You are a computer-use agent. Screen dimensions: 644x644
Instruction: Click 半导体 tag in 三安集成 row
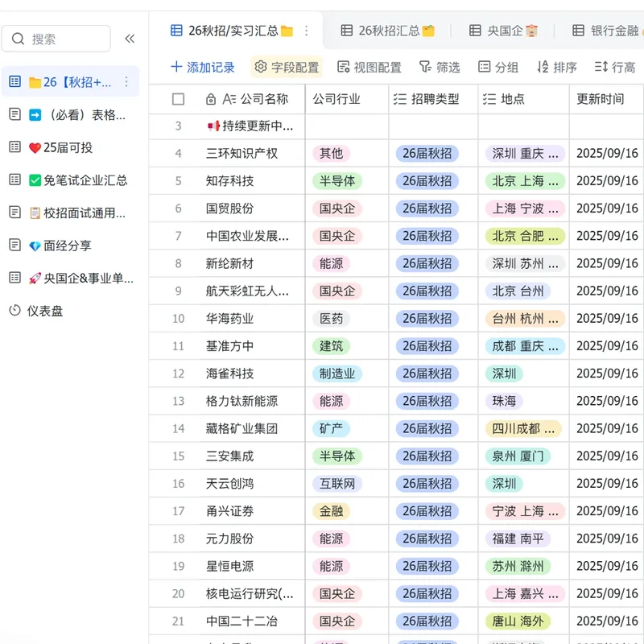[x=337, y=456]
